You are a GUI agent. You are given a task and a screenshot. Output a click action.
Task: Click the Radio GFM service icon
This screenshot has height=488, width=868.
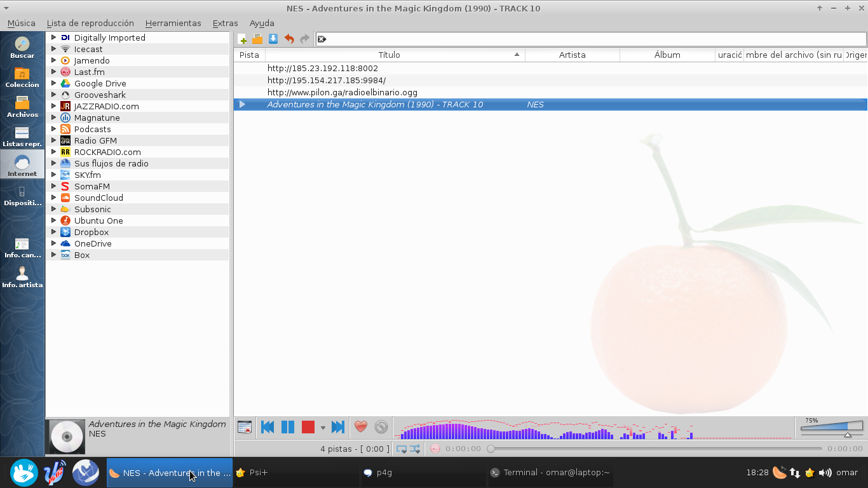(x=65, y=140)
